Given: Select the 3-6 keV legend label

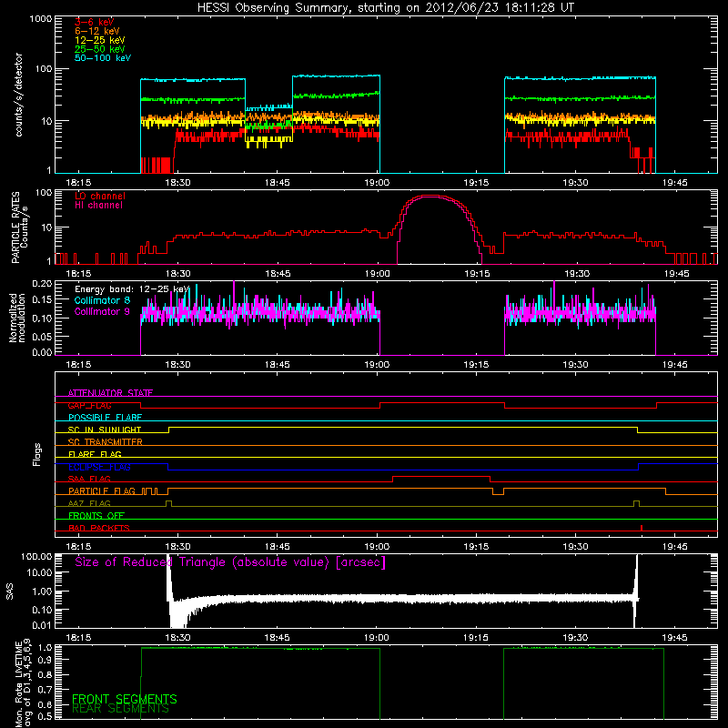Looking at the screenshot, I should point(94,22).
